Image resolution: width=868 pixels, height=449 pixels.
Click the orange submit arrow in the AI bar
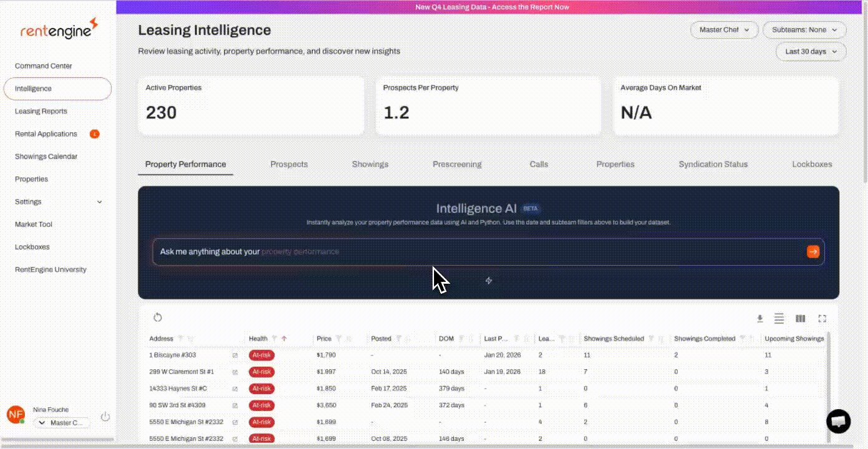pos(813,251)
